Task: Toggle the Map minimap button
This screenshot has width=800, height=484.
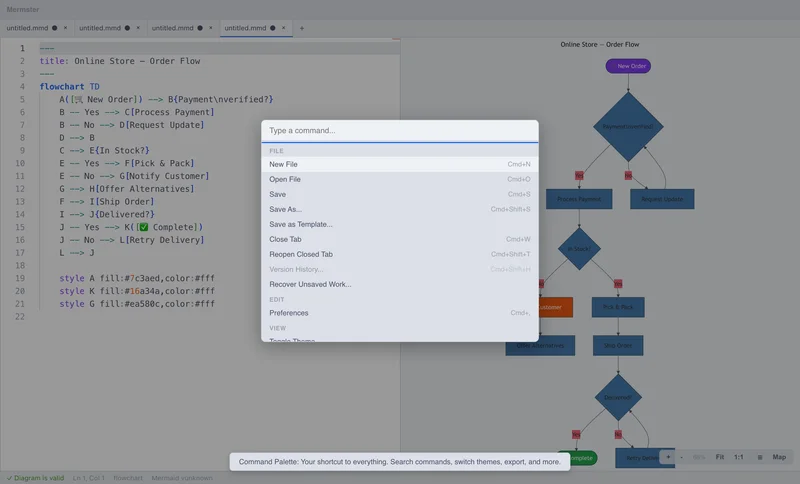Action: [x=779, y=457]
